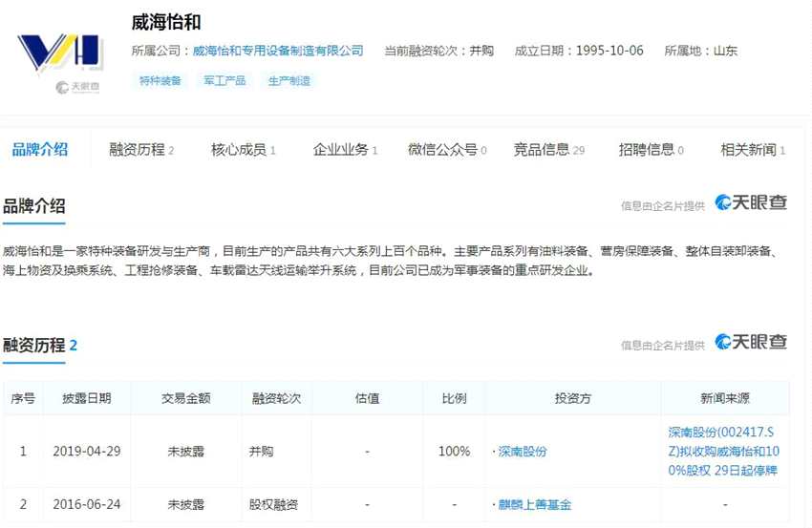The height and width of the screenshot is (528, 812).
Task: Select the 2016-06-24 date cell
Action: (x=87, y=504)
